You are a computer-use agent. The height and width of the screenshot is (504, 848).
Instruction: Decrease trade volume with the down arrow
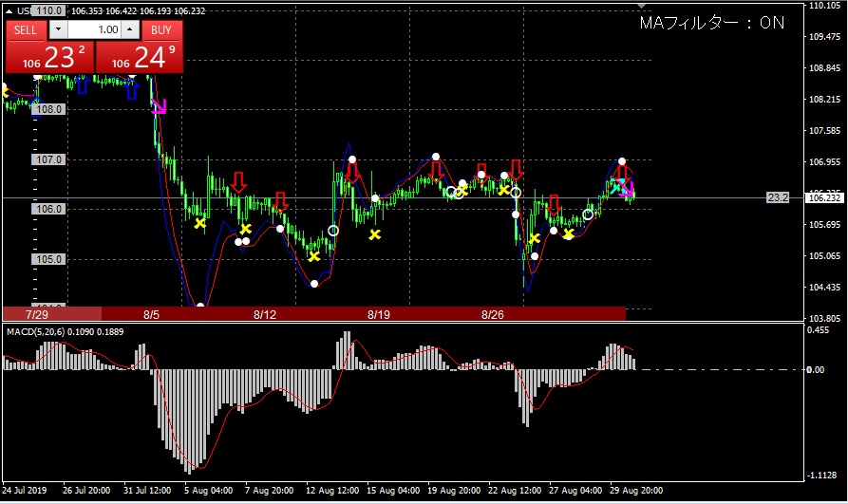(59, 29)
